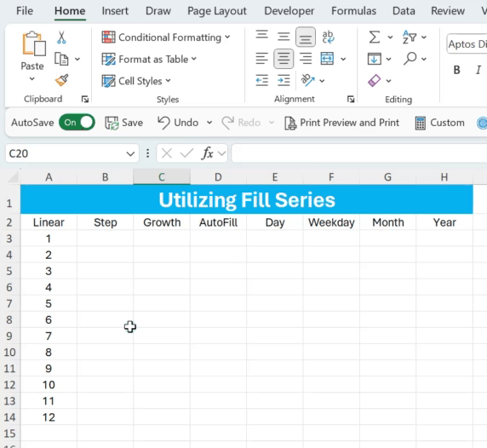Decrease indent in cell

(262, 80)
